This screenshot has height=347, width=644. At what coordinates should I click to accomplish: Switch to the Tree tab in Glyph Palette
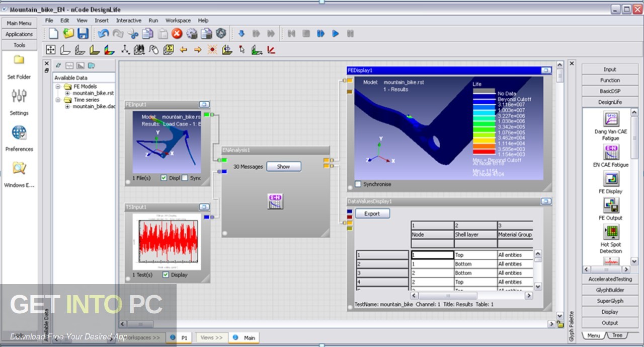point(617,335)
